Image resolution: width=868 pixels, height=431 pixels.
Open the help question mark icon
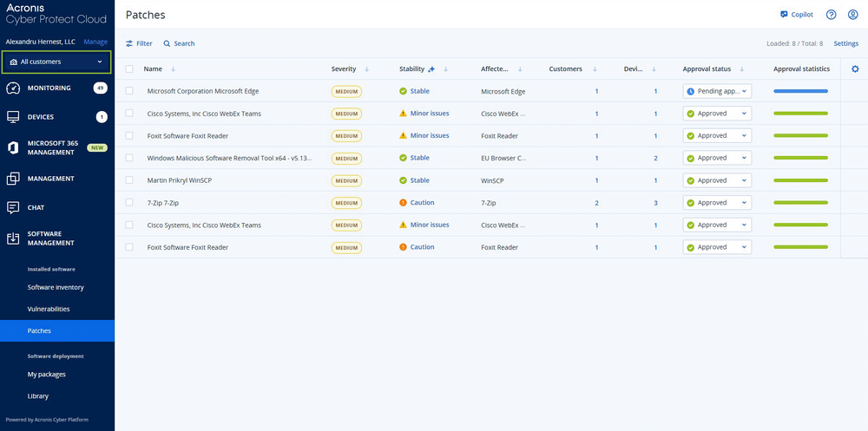(x=831, y=15)
